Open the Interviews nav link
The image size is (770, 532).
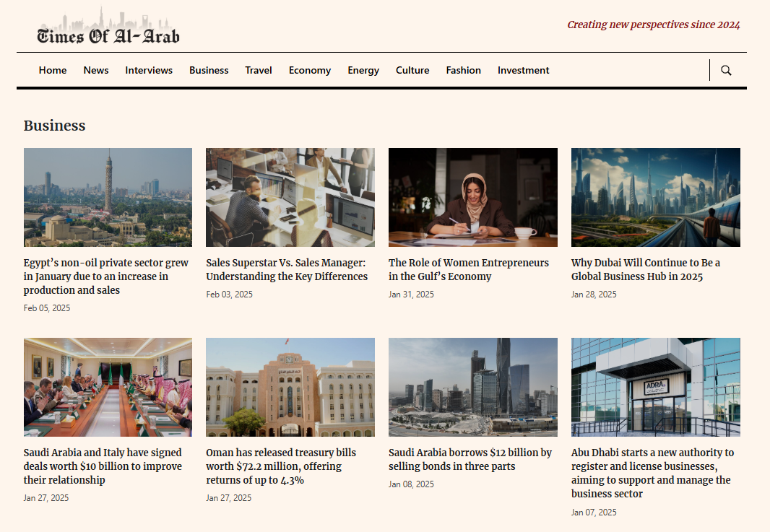pyautogui.click(x=149, y=70)
